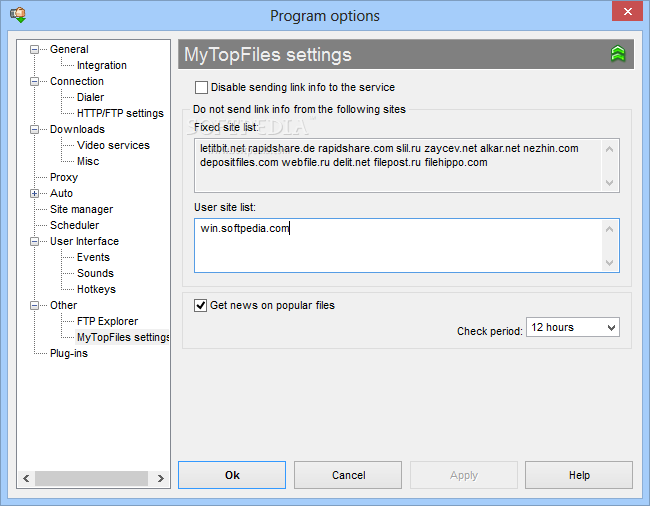
Task: Select Events under User Interface
Action: [93, 257]
